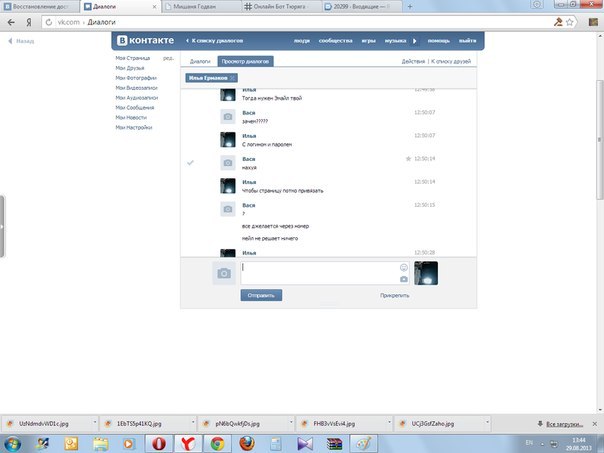Open сообщества in the top navigation
The image size is (604, 453).
335,41
